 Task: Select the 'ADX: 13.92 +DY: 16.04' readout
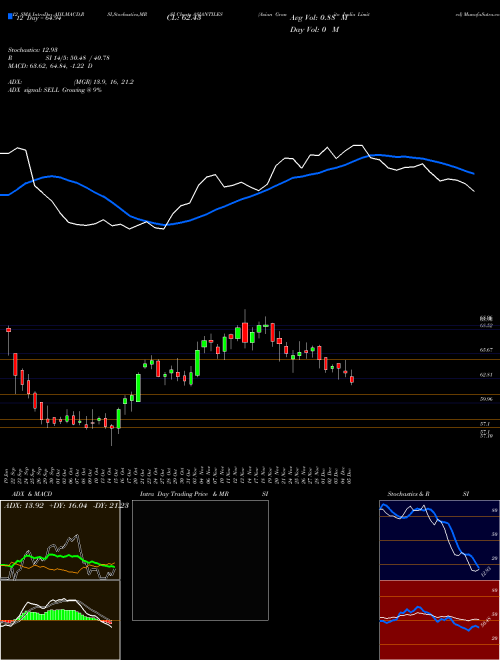pyautogui.click(x=45, y=506)
